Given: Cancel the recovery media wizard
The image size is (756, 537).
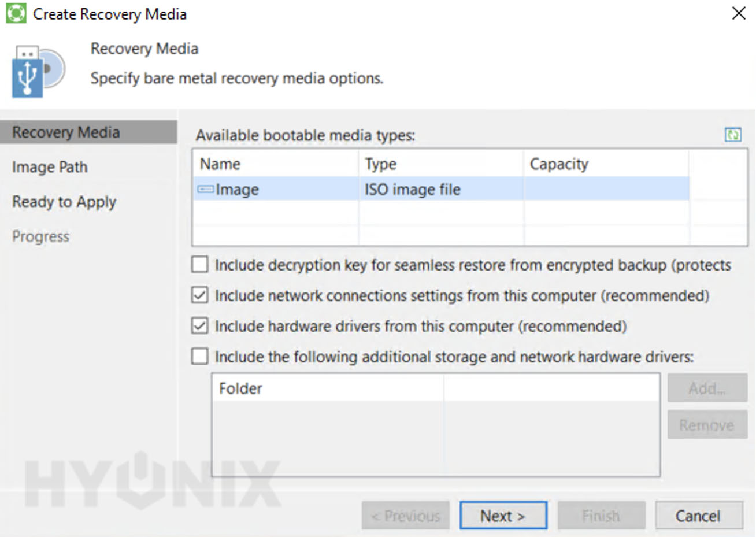Looking at the screenshot, I should click(699, 515).
